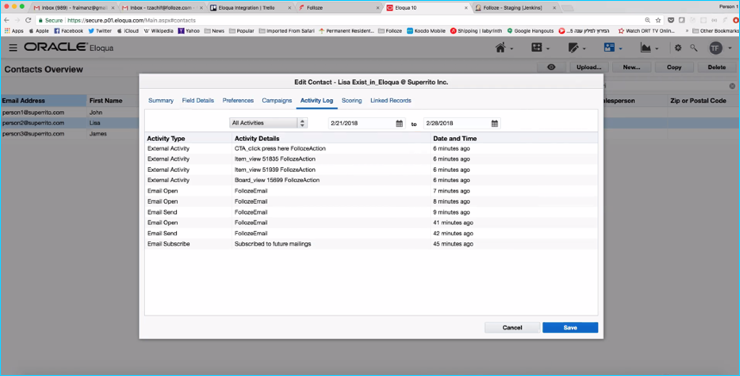Click the Copy button

click(x=674, y=67)
